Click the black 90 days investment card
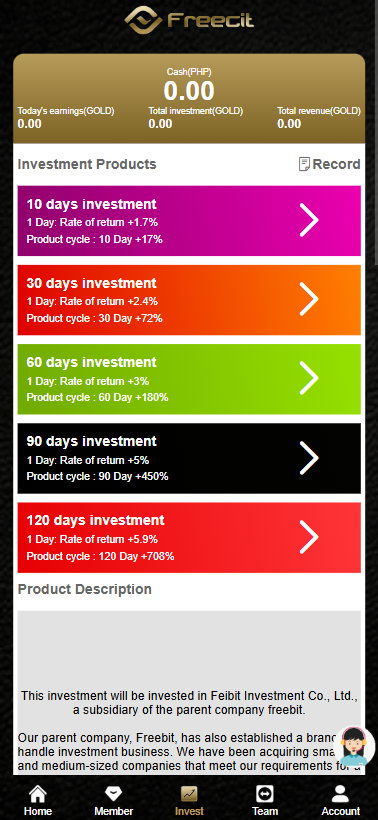The height and width of the screenshot is (820, 378). tap(189, 458)
